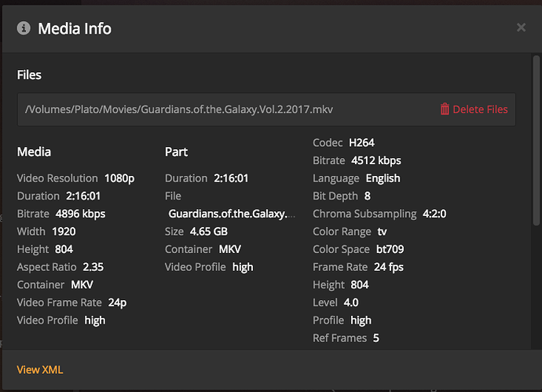
Task: Click the Delete Files link
Action: (x=480, y=109)
